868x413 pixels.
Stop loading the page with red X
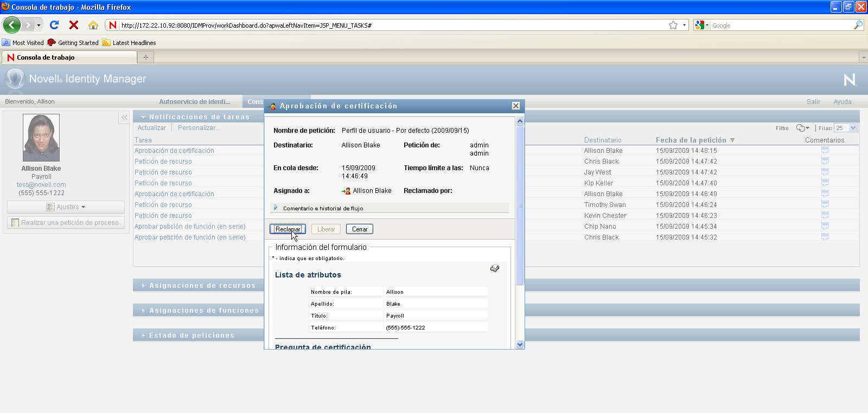coord(74,25)
